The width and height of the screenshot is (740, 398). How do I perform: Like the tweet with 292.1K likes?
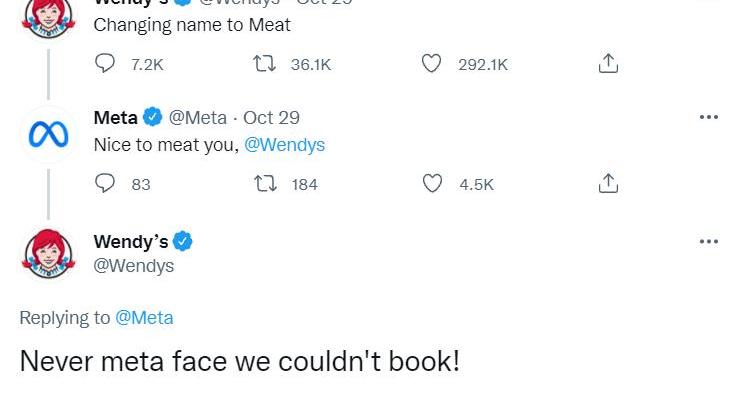431,63
